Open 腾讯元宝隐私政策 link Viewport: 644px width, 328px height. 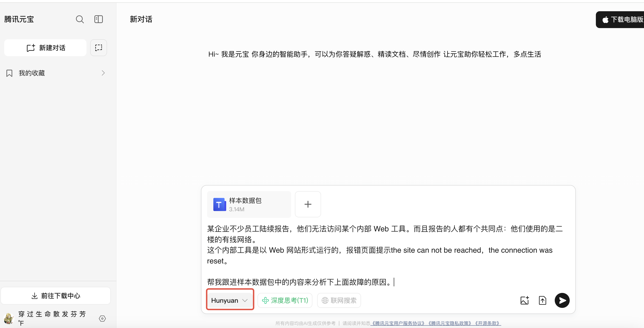point(450,323)
